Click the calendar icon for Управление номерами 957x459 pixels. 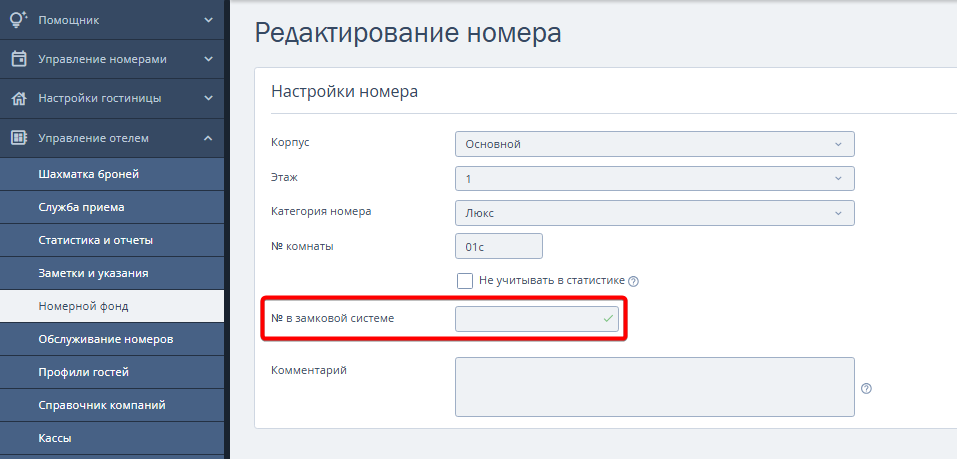18,59
